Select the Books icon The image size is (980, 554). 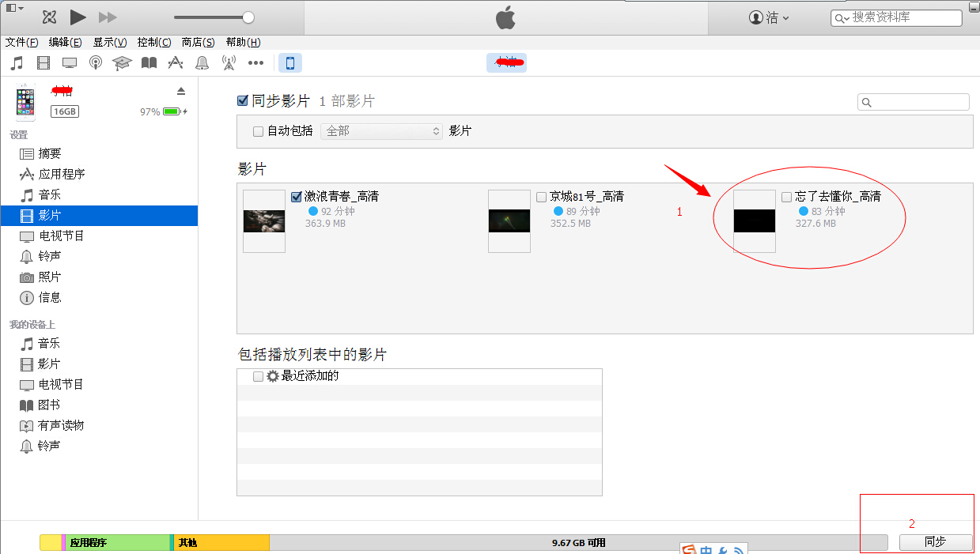tap(148, 62)
